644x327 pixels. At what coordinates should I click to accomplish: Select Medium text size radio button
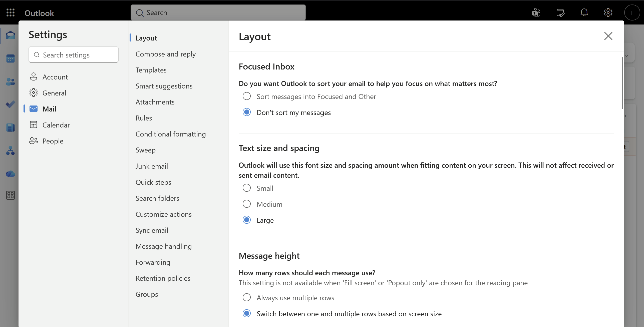click(x=247, y=204)
